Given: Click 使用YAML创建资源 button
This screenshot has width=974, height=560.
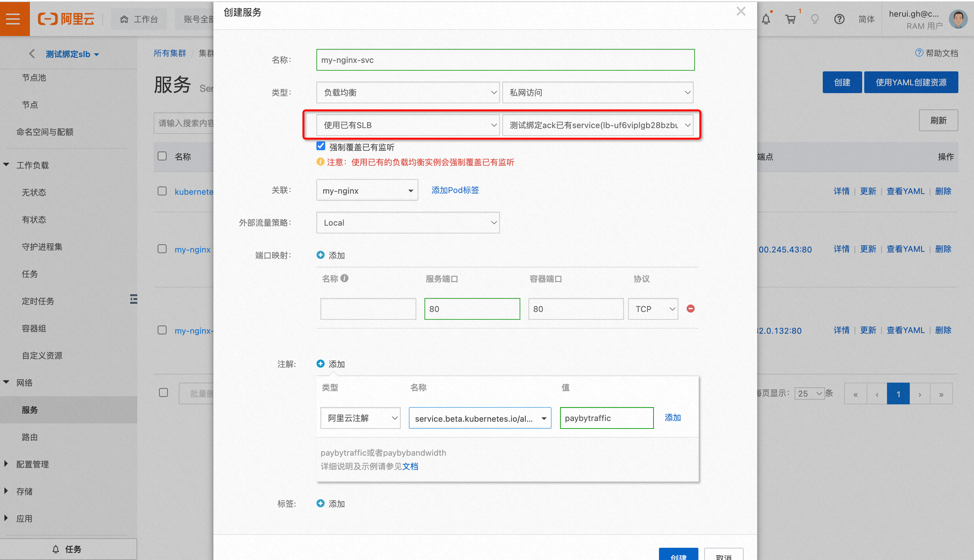Looking at the screenshot, I should tap(911, 82).
